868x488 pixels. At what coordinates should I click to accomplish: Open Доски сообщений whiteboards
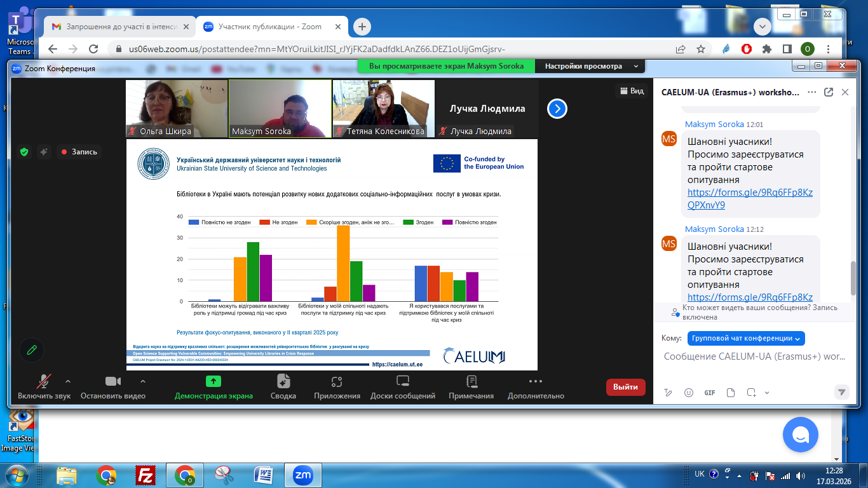tap(403, 381)
